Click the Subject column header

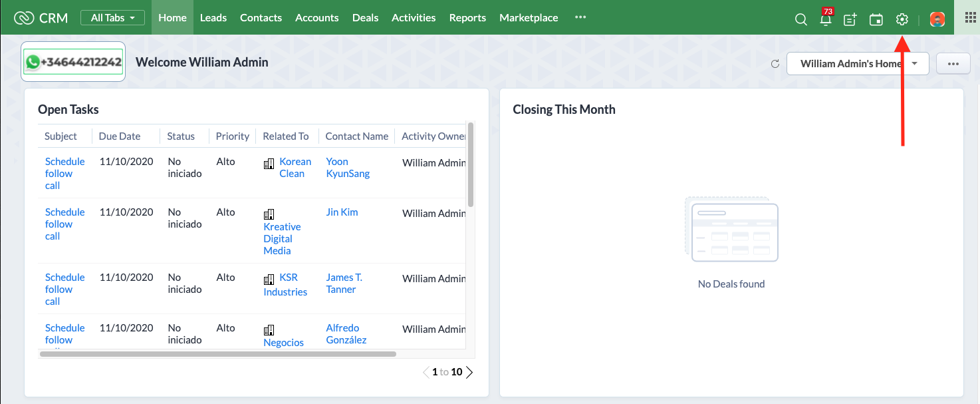(x=61, y=136)
